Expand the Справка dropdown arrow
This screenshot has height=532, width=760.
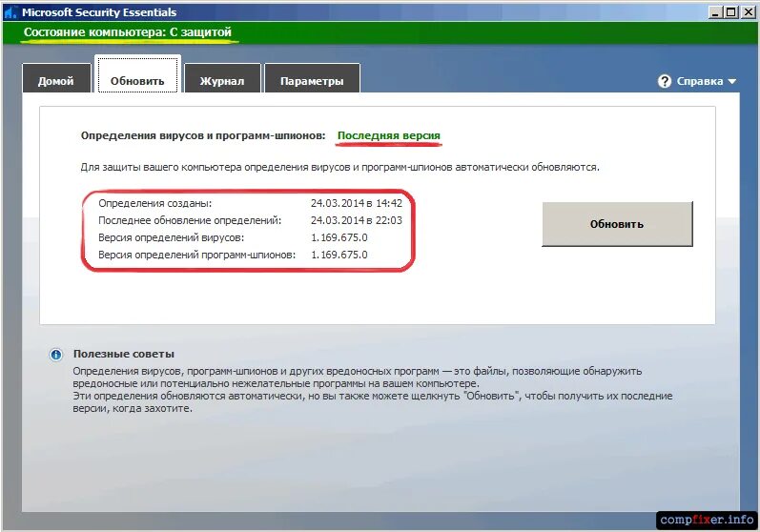pos(732,81)
